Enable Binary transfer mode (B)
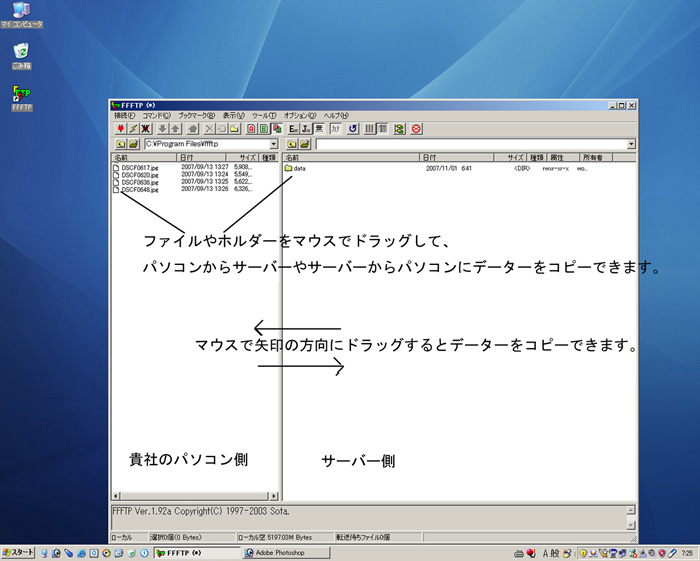This screenshot has height=561, width=700. coord(264,129)
